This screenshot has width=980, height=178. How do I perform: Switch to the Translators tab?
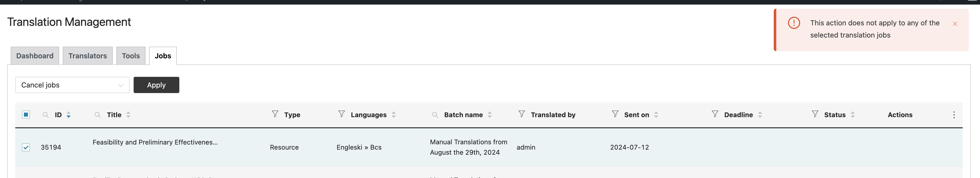click(x=87, y=56)
